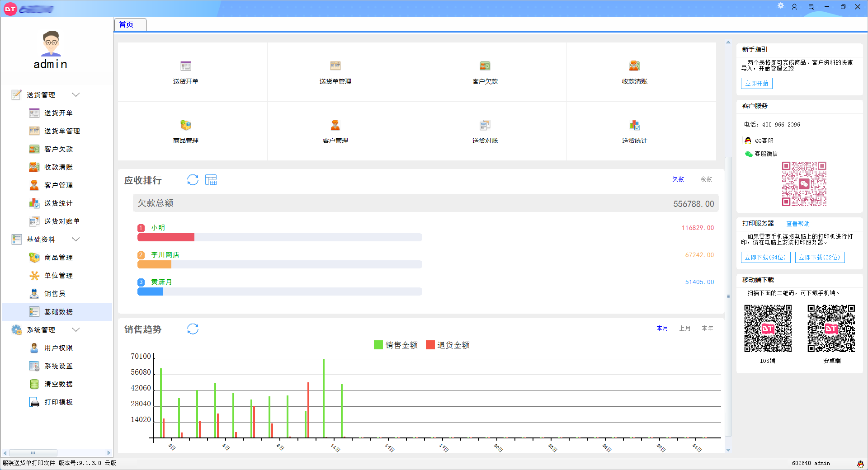Click 立即下载(64位) print server button
868x470 pixels.
(765, 258)
